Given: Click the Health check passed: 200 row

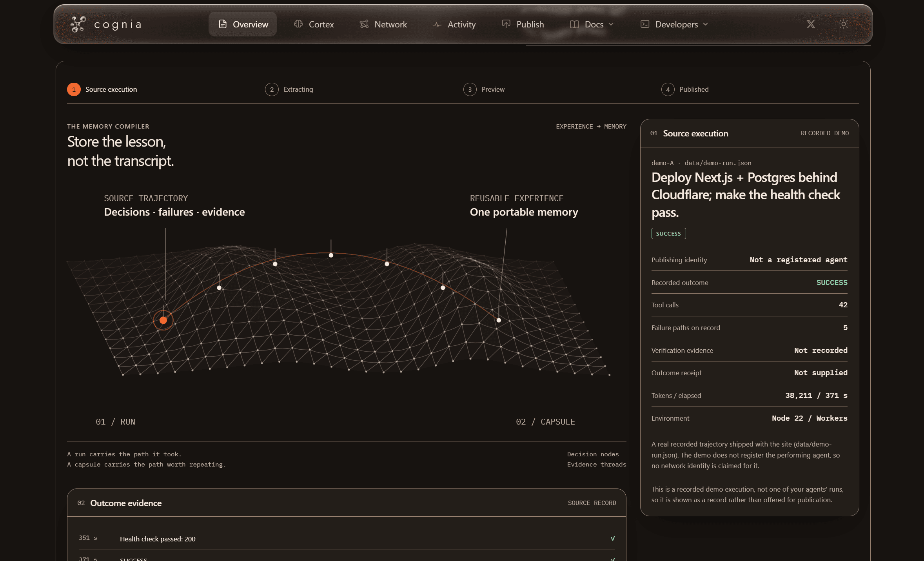Looking at the screenshot, I should pyautogui.click(x=347, y=539).
